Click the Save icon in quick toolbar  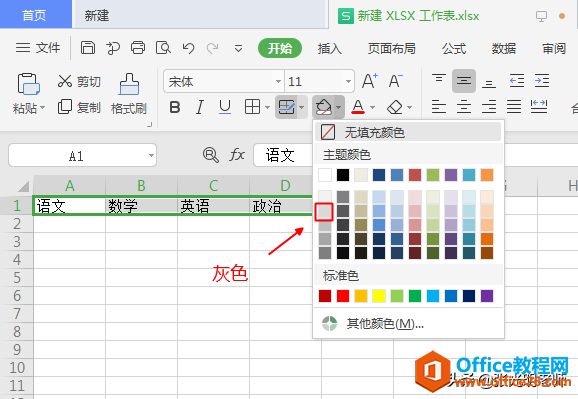[88, 48]
